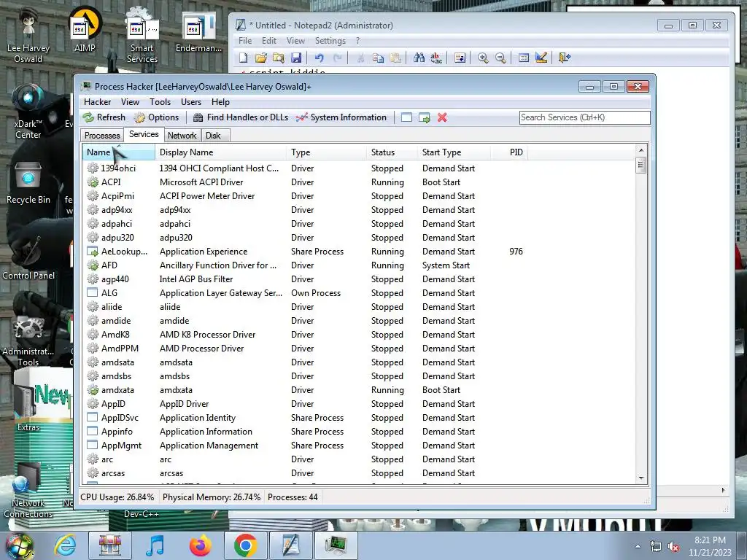Select the 1394ohci service row
The height and width of the screenshot is (560, 747).
pos(359,168)
